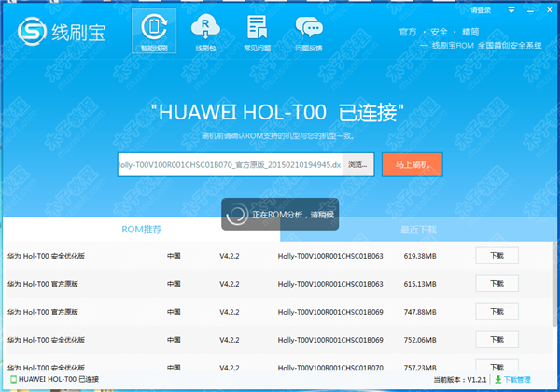Viewport: 560px width, 392px height.
Task: Click Holly-T00V100R001CHSC01B063 in the 619.38MB row
Action: click(330, 256)
